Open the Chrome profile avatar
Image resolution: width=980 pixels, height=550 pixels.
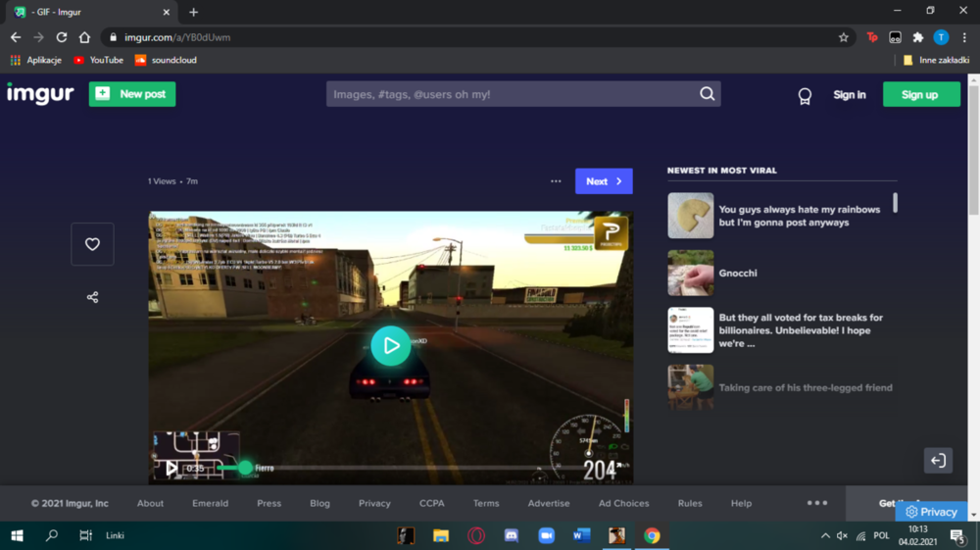tap(941, 37)
